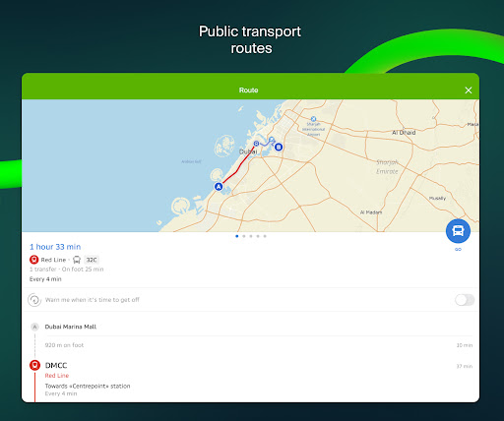
Task: Click the Red Line label under DMCC
Action: 57,376
